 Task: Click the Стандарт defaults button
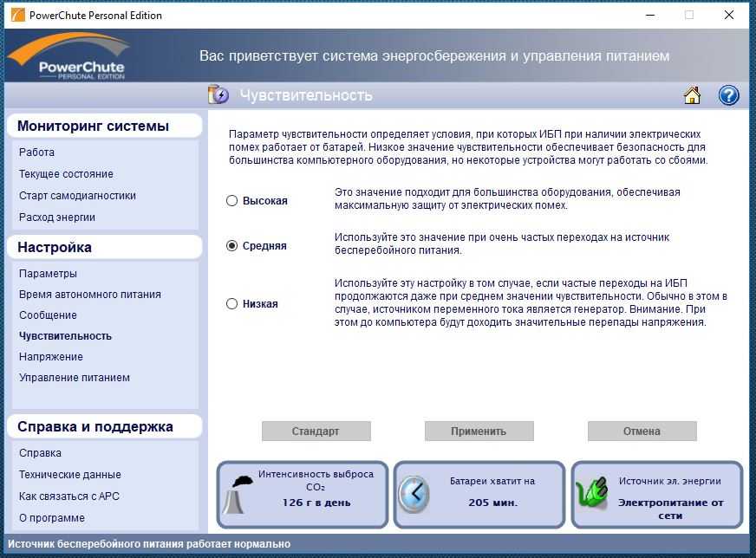click(316, 431)
